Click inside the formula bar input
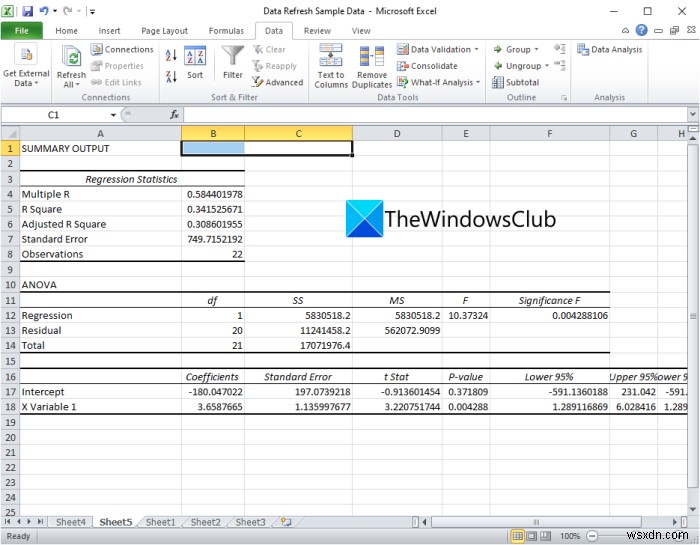700x545 pixels. 435,115
